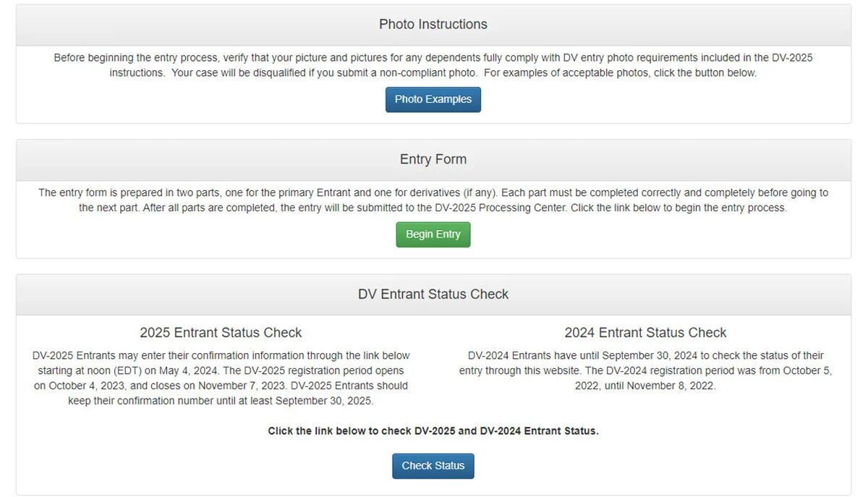Click the 2024 Entrant Status Check subheading
The height and width of the screenshot is (497, 868).
pyautogui.click(x=645, y=333)
